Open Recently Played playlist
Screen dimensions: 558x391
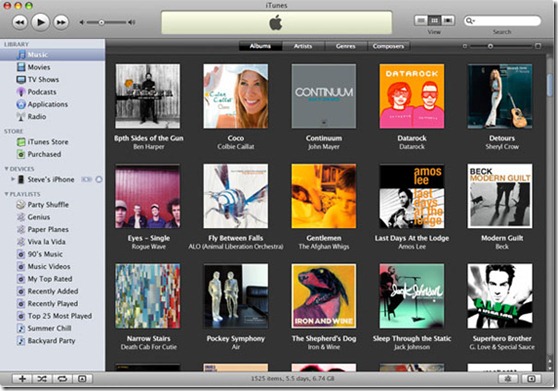point(52,303)
